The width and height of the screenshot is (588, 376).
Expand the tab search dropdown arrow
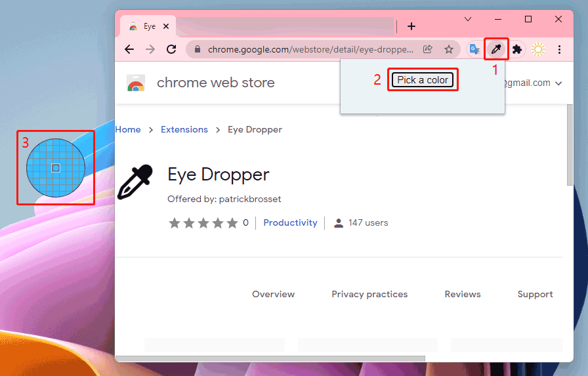point(467,20)
